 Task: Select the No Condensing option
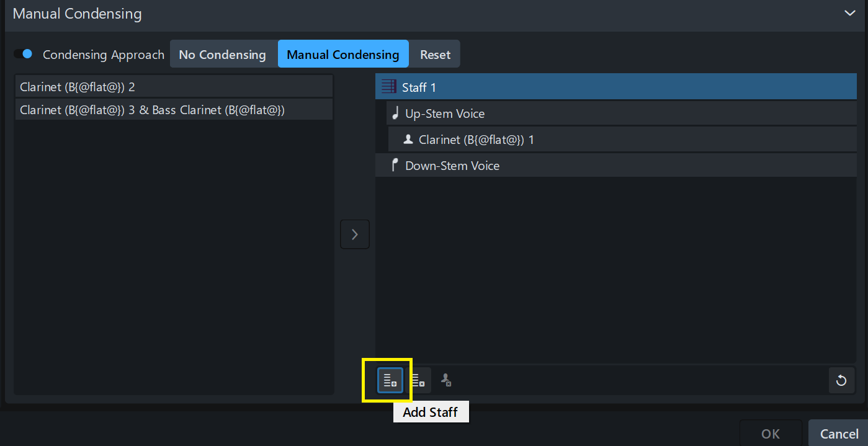pos(222,55)
